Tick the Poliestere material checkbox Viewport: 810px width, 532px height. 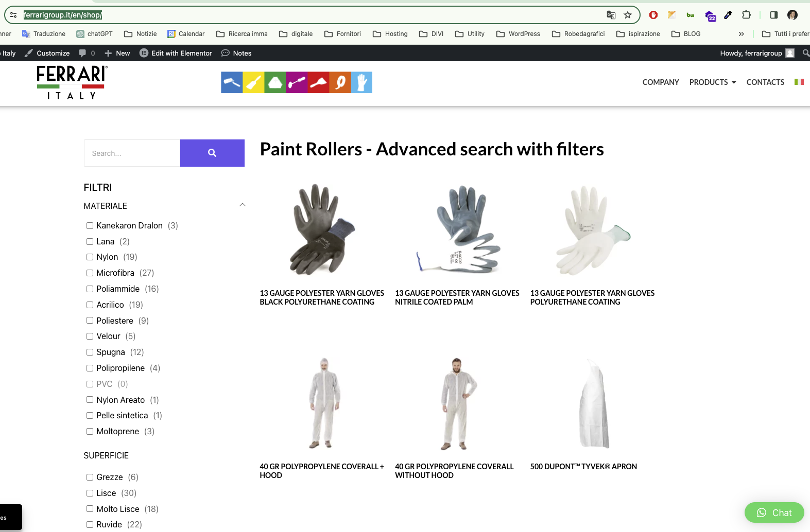tap(90, 320)
